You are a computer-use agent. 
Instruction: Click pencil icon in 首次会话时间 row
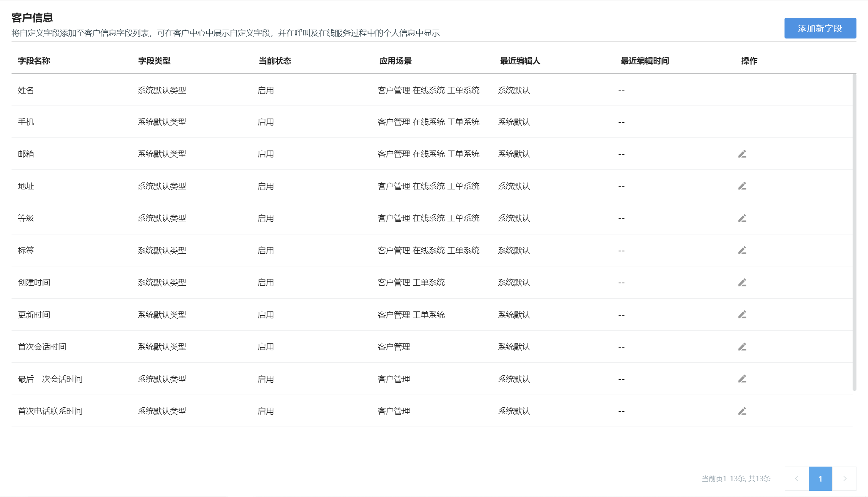click(x=742, y=347)
